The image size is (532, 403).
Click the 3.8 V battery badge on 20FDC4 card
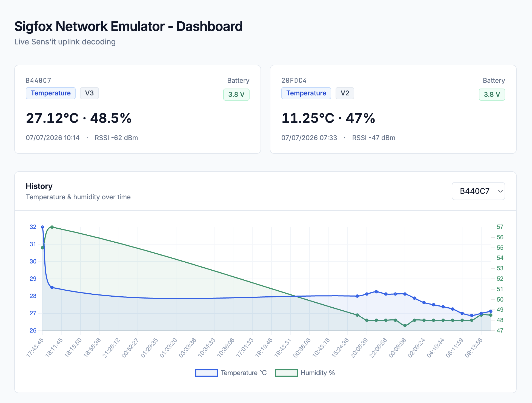pyautogui.click(x=492, y=95)
